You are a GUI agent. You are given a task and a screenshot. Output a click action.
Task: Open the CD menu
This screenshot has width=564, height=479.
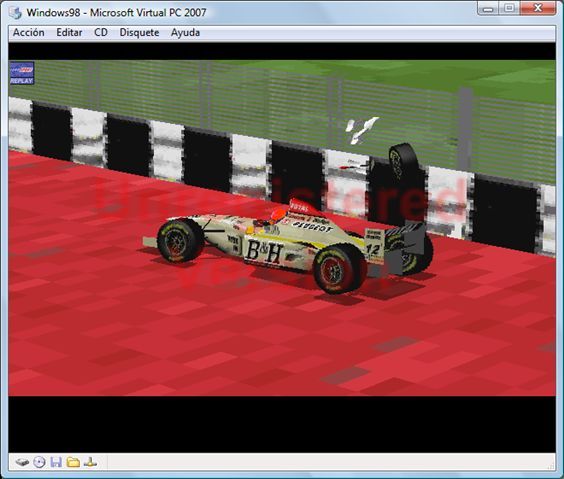tap(101, 33)
